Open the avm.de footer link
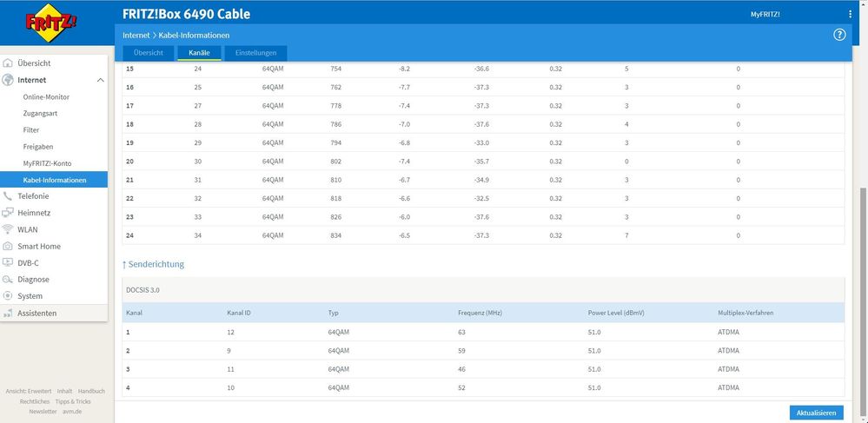Image resolution: width=868 pixels, height=423 pixels. pyautogui.click(x=72, y=412)
